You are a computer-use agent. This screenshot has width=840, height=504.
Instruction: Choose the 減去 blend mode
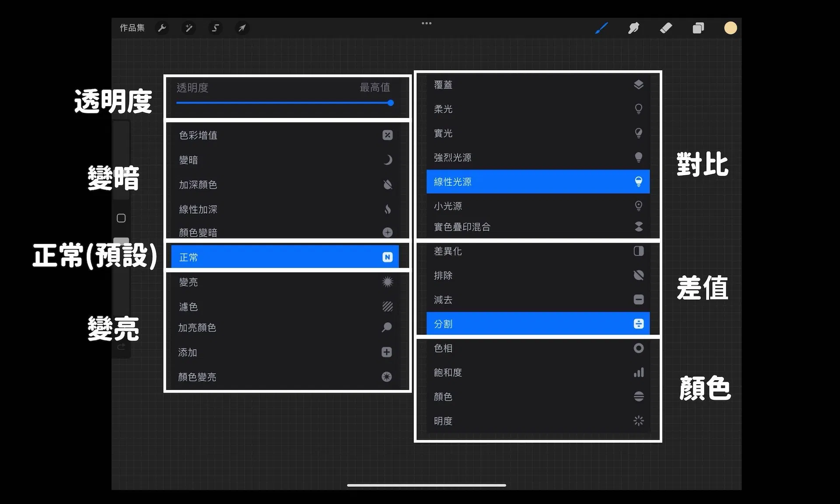(x=538, y=300)
